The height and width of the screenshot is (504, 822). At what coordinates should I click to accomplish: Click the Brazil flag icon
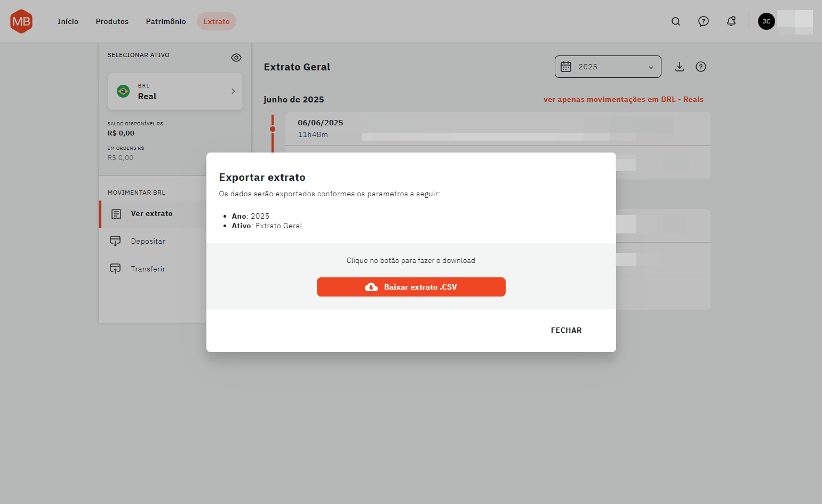click(123, 91)
